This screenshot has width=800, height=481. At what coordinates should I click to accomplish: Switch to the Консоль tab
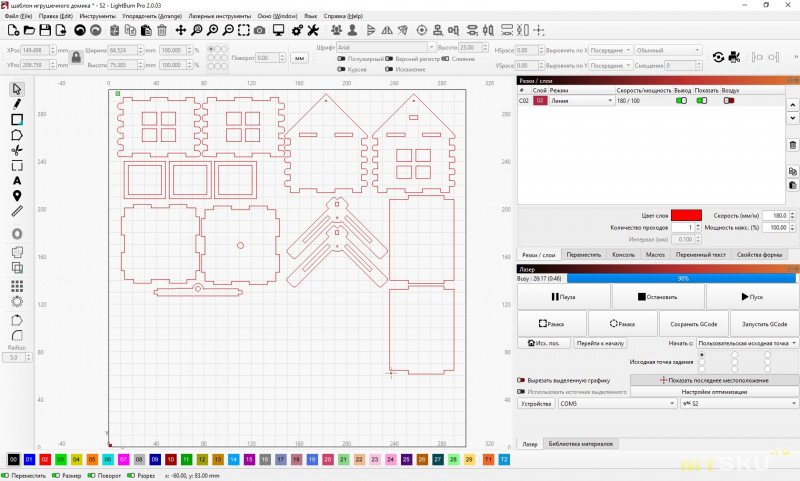coord(624,256)
